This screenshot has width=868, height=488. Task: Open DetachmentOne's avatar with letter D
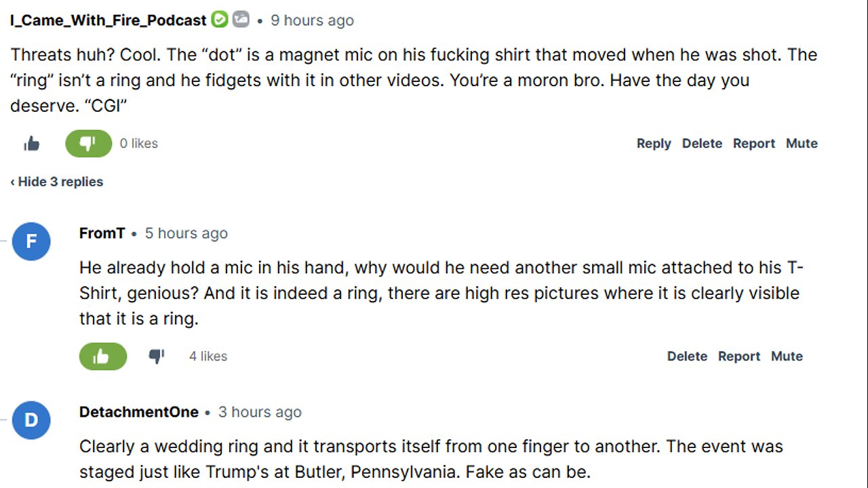click(x=31, y=420)
